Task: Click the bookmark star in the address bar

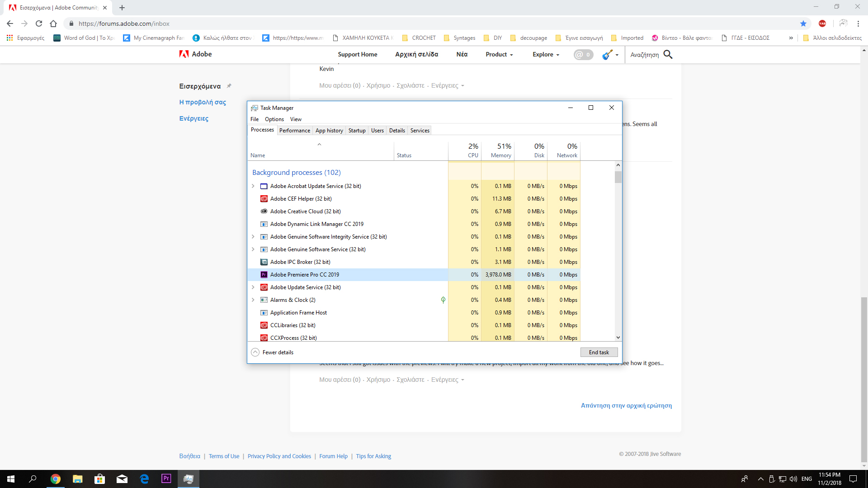Action: (x=803, y=23)
